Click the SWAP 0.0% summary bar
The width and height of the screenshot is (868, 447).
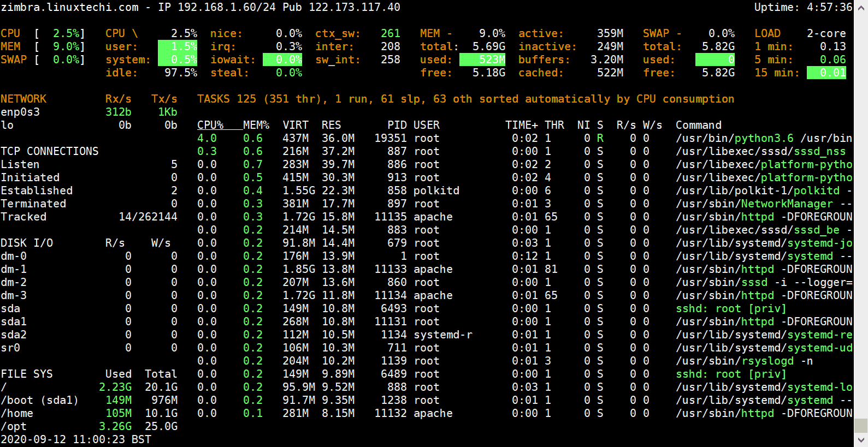coord(43,59)
